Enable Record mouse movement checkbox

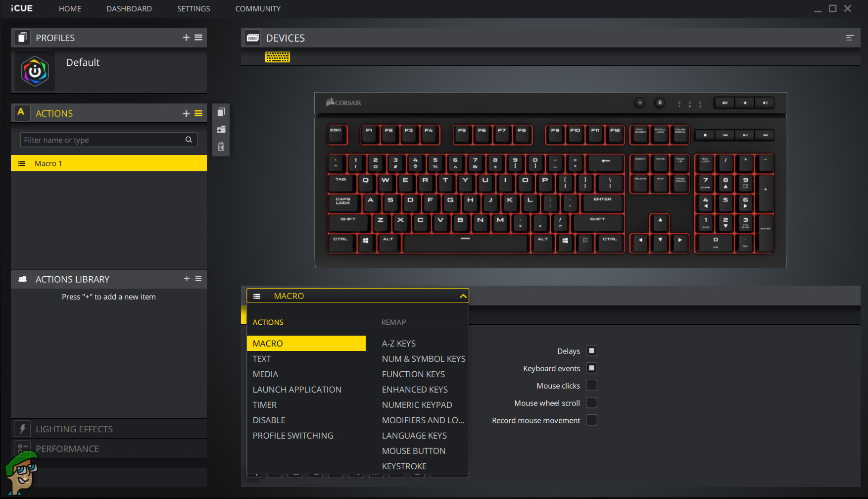pyautogui.click(x=591, y=420)
